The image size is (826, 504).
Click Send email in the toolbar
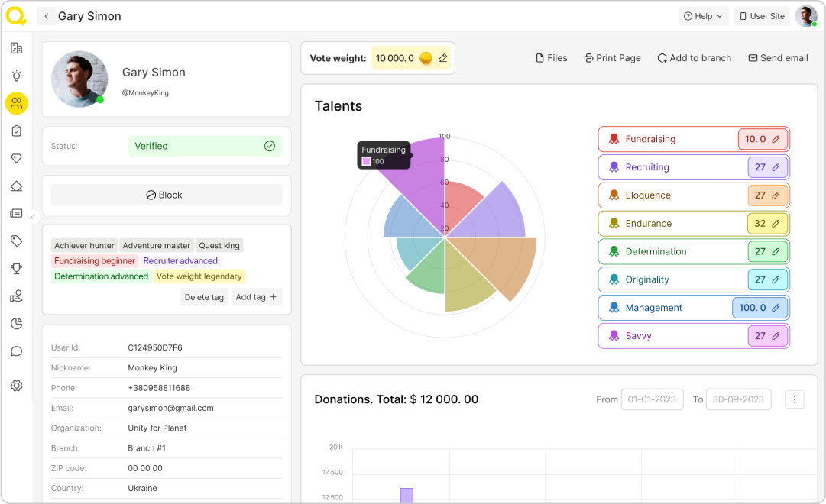coord(778,58)
